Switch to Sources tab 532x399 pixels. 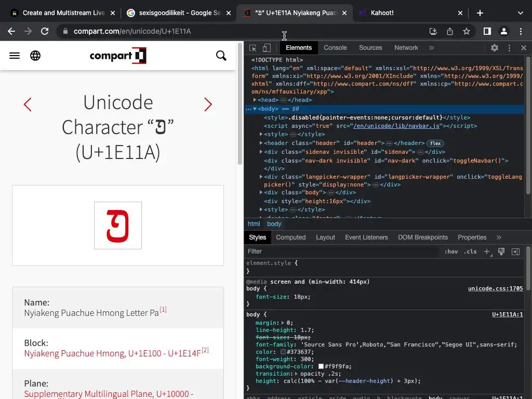click(370, 48)
